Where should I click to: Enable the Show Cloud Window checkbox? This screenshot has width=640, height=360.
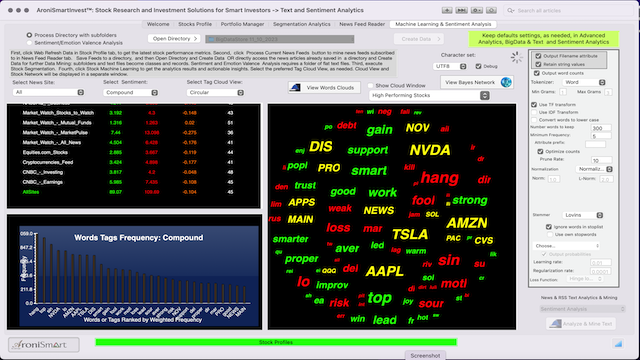[x=371, y=85]
